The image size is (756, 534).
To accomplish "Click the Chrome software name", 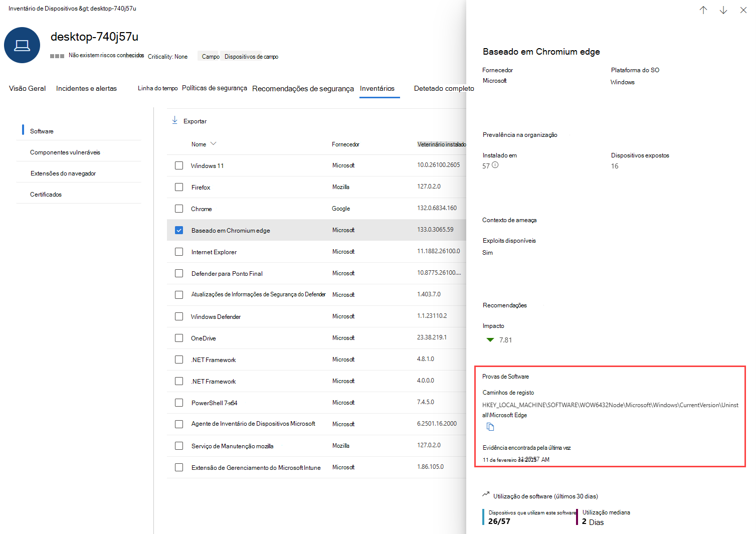I will pos(202,209).
